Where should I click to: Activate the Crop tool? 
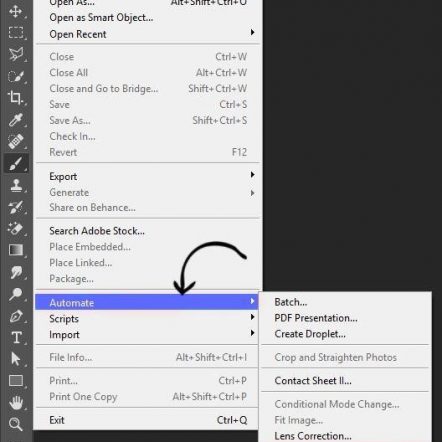click(x=16, y=98)
